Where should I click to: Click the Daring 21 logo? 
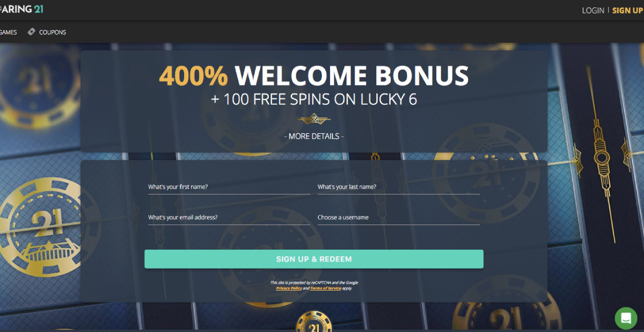pos(21,9)
